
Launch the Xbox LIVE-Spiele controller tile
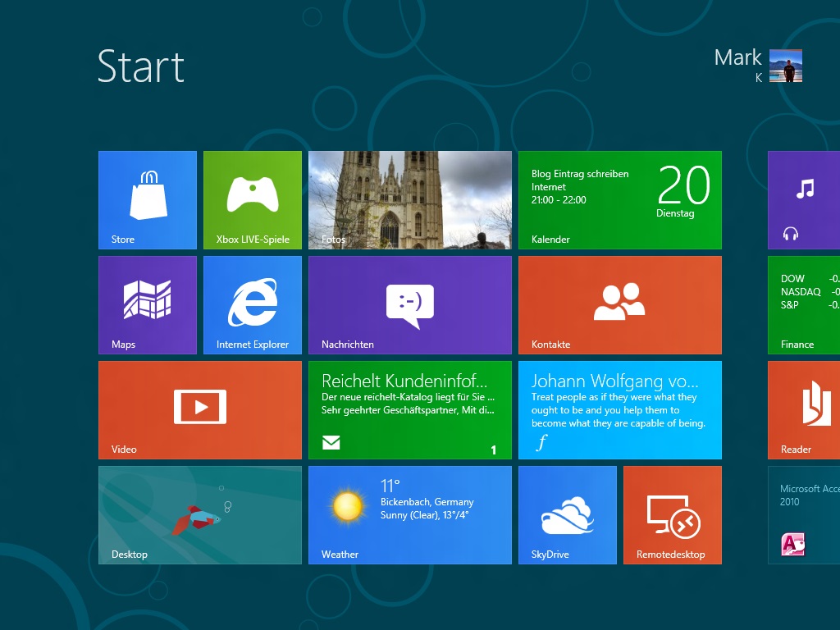pos(253,200)
